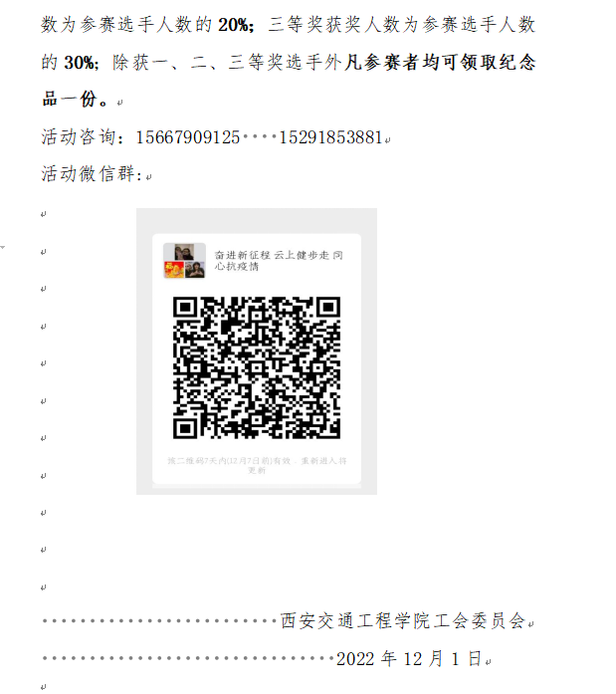The width and height of the screenshot is (616, 694).
Task: Click the bold 30% figure
Action: click(80, 63)
